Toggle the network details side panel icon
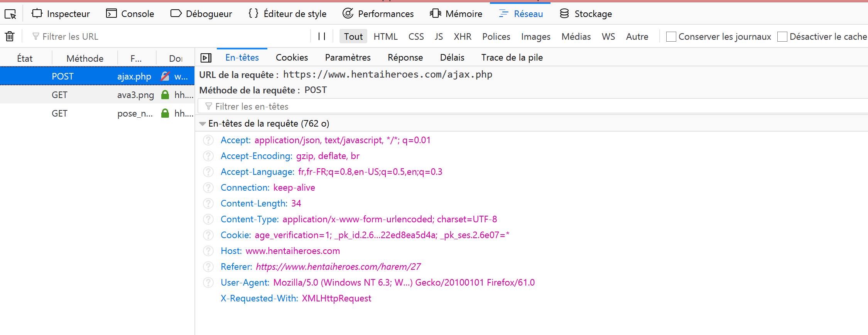The height and width of the screenshot is (335, 868). [206, 58]
